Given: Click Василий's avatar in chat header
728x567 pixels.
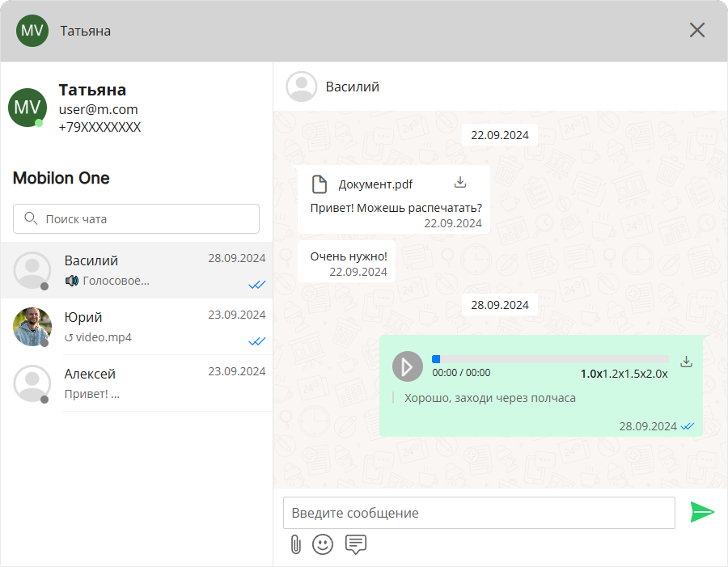Looking at the screenshot, I should [302, 87].
